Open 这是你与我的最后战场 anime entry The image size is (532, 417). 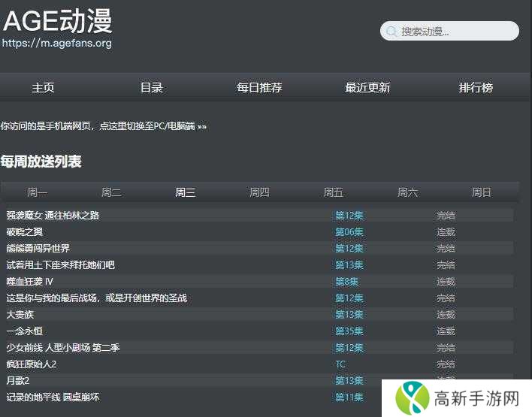[97, 298]
